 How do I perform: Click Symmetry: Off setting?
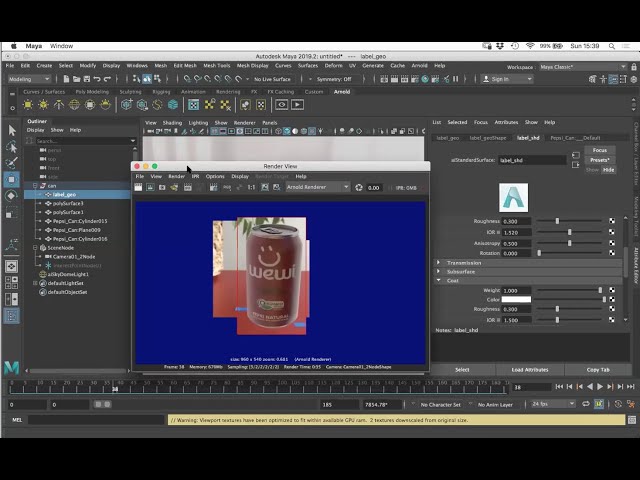[334, 79]
